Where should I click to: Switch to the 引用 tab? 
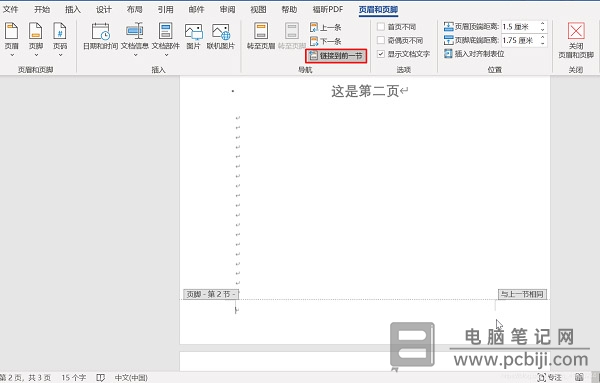point(165,9)
